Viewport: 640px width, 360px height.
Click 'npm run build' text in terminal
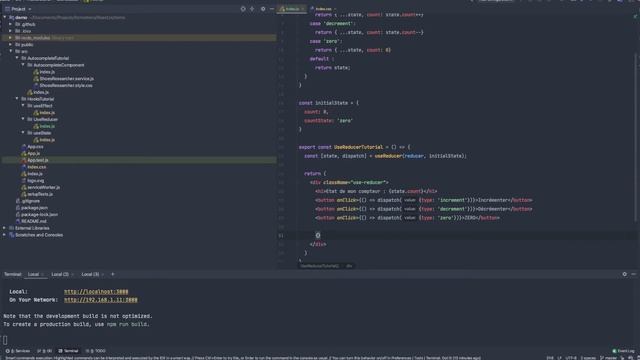tap(127, 324)
